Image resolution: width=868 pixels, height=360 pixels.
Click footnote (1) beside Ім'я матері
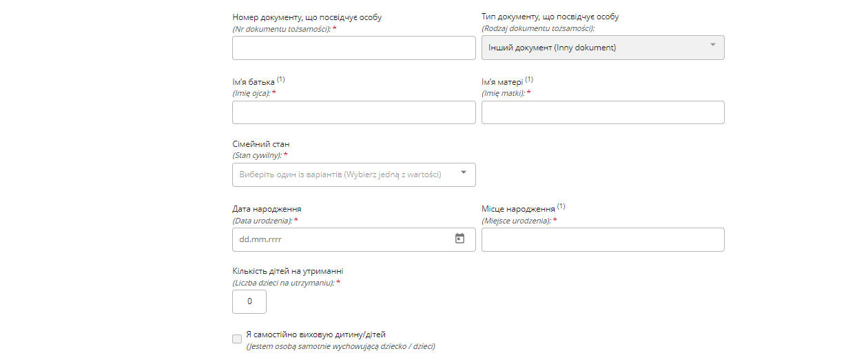(x=529, y=79)
